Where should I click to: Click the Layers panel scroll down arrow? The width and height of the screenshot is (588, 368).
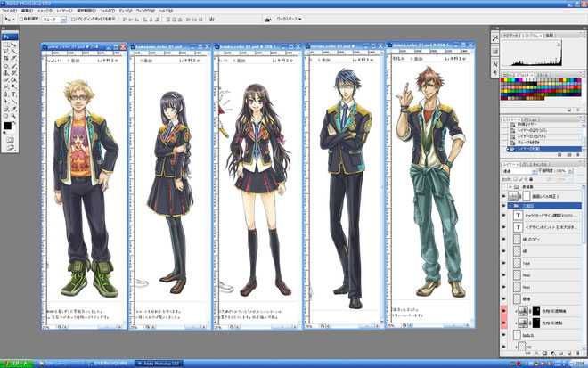pyautogui.click(x=584, y=348)
